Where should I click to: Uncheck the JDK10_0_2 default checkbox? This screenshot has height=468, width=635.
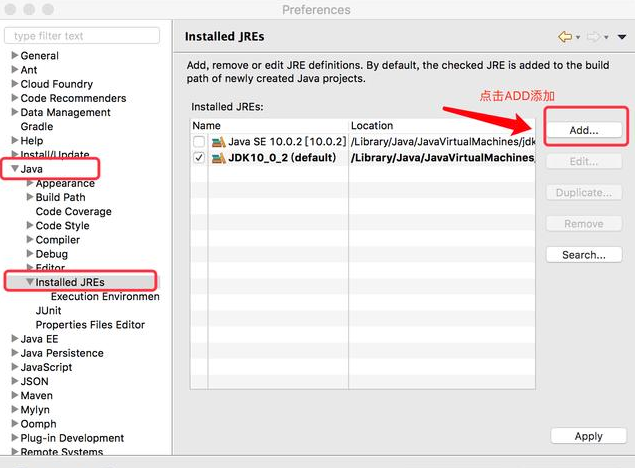[199, 158]
